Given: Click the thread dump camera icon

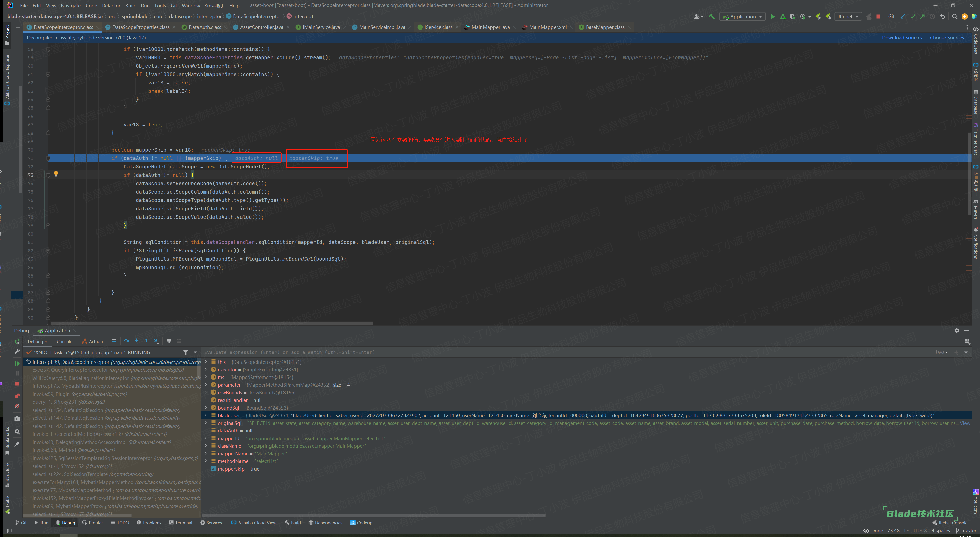Looking at the screenshot, I should 17,419.
